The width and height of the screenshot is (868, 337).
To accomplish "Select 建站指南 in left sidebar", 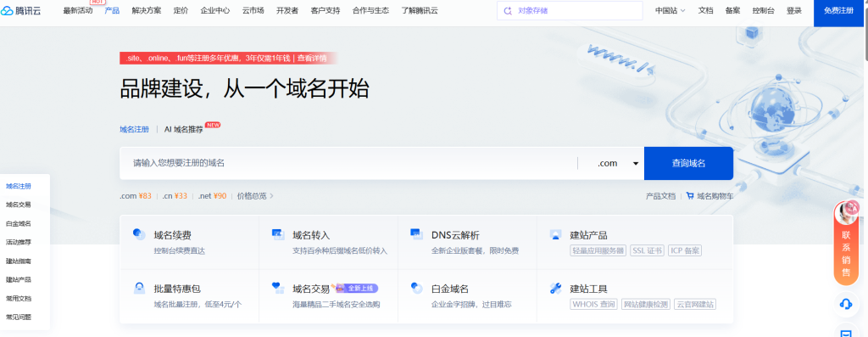I will [19, 261].
